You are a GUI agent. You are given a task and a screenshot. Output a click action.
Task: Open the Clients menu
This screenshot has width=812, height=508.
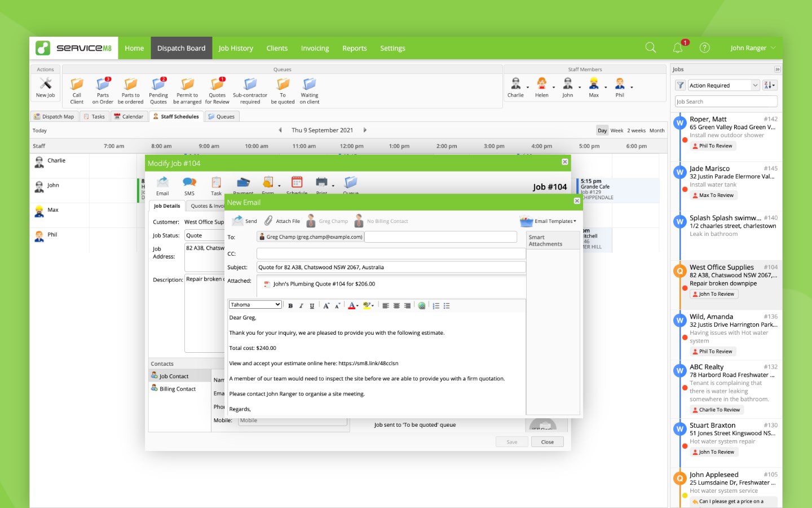click(277, 48)
